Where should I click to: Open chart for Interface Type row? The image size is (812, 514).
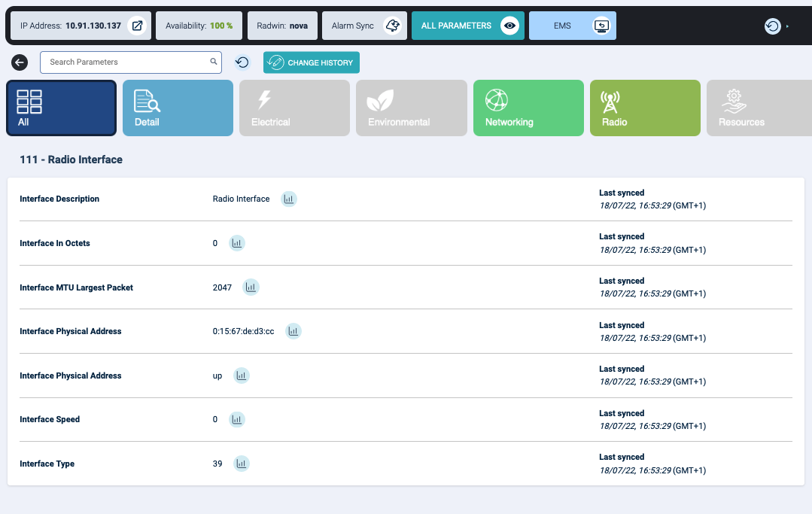241,464
